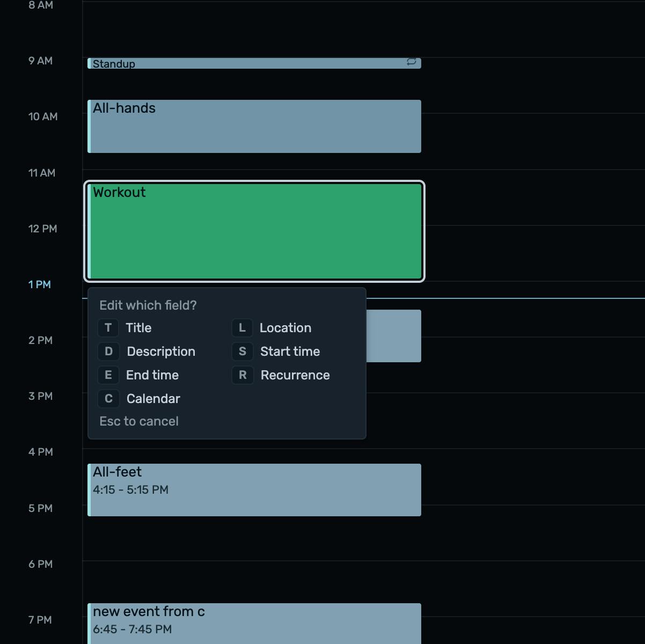Click the L key icon for Location
This screenshot has width=645, height=644.
click(x=242, y=328)
